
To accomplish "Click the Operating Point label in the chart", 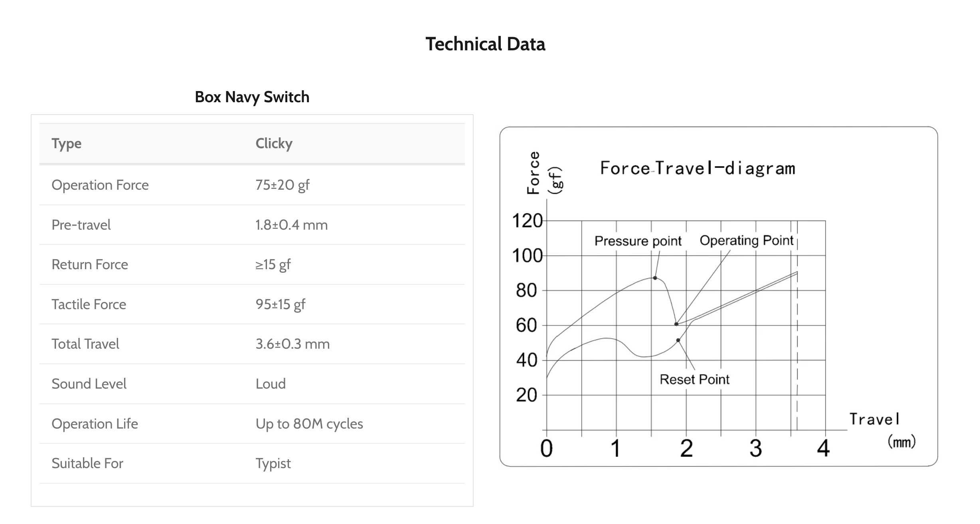I will pyautogui.click(x=747, y=240).
